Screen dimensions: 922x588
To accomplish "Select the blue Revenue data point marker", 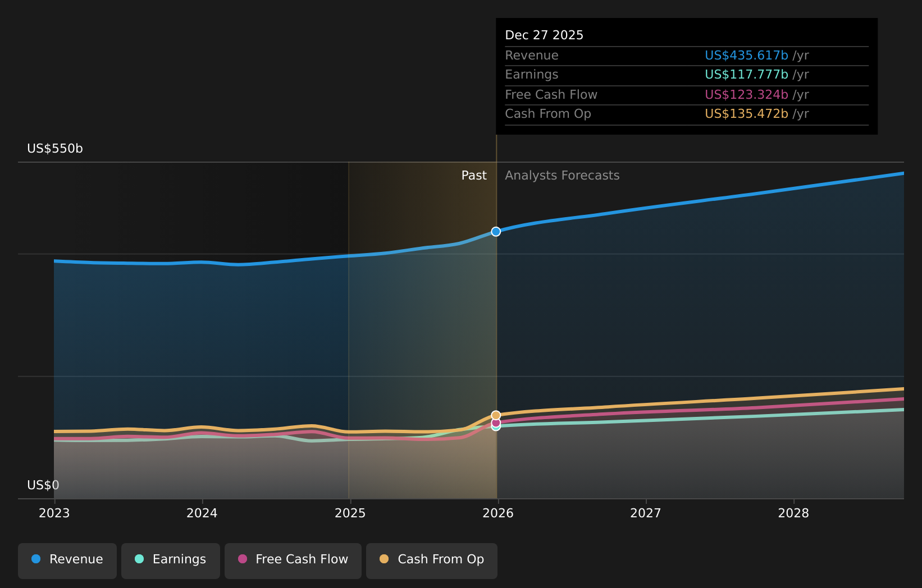I will pyautogui.click(x=496, y=231).
